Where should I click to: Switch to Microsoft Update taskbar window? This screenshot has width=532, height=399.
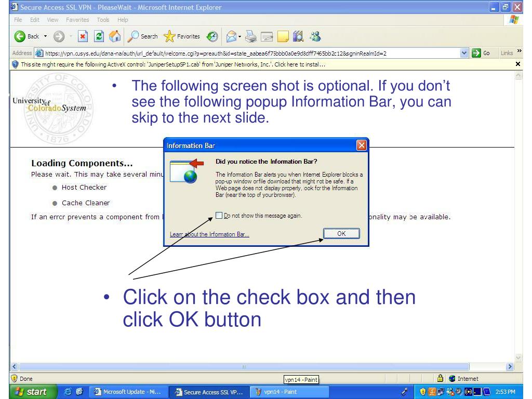click(x=128, y=392)
